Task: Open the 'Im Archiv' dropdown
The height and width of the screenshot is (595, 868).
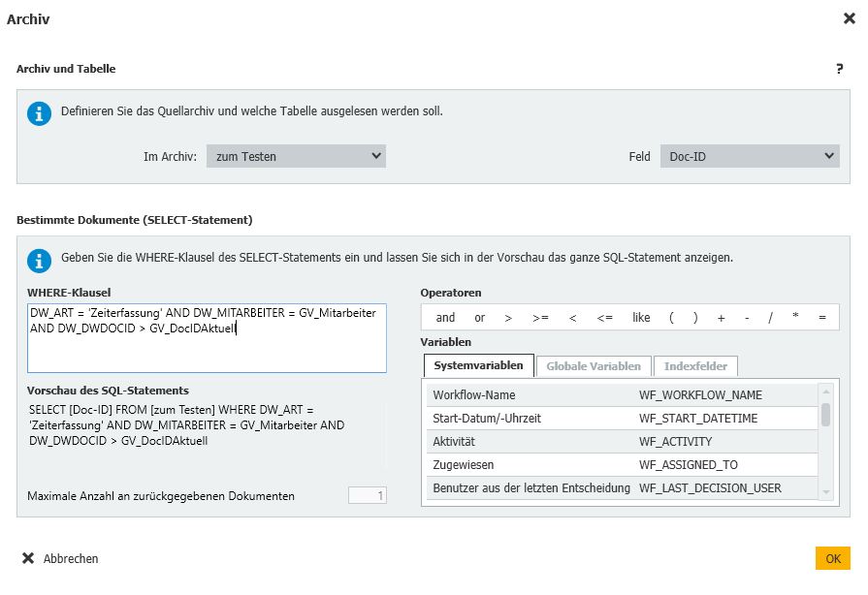Action: (x=296, y=156)
